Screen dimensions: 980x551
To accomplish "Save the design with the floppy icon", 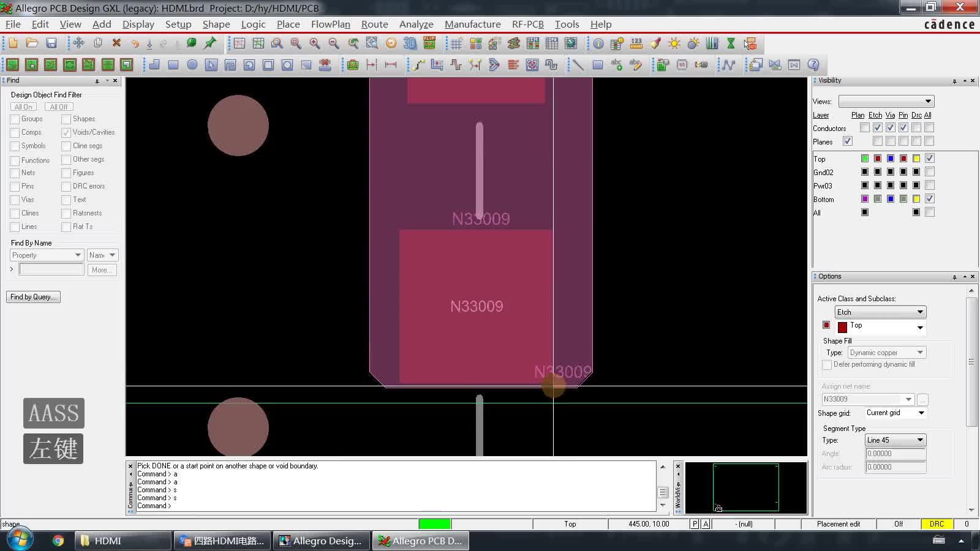I will coord(51,43).
